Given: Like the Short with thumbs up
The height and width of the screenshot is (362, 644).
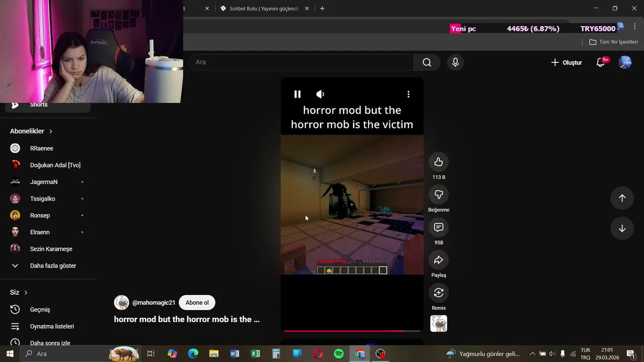Looking at the screenshot, I should tap(439, 162).
